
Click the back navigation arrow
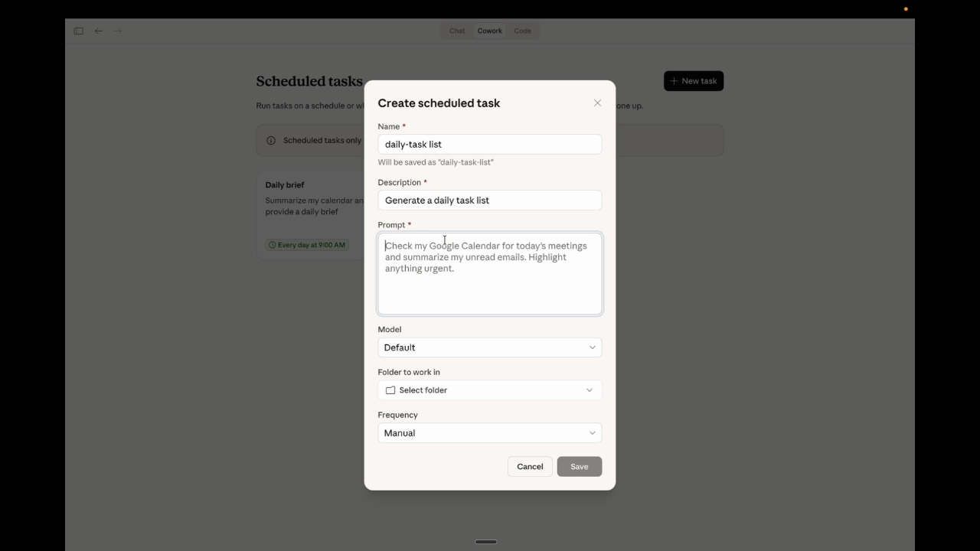point(98,31)
